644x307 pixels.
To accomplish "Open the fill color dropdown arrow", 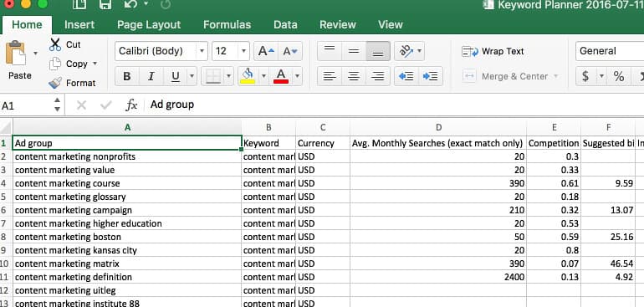I will (263, 76).
